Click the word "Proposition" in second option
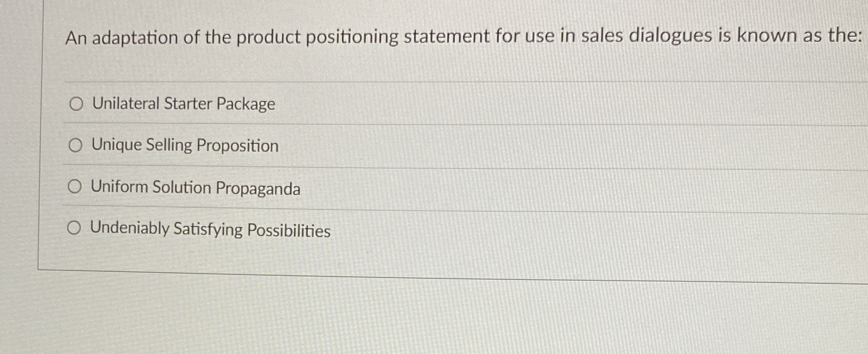Screen dimensions: 868x354 (237, 146)
